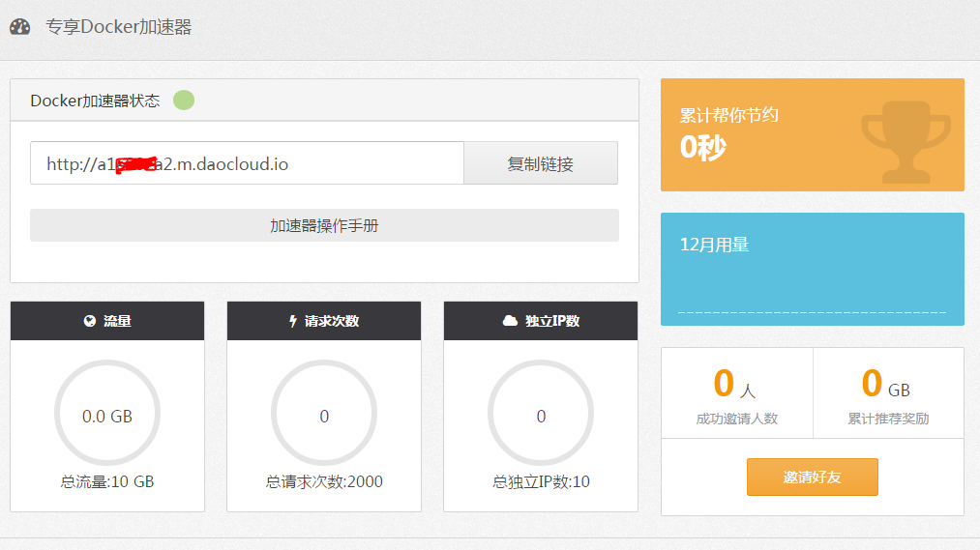
Task: Click the unique IP count circular gauge
Action: [x=541, y=417]
